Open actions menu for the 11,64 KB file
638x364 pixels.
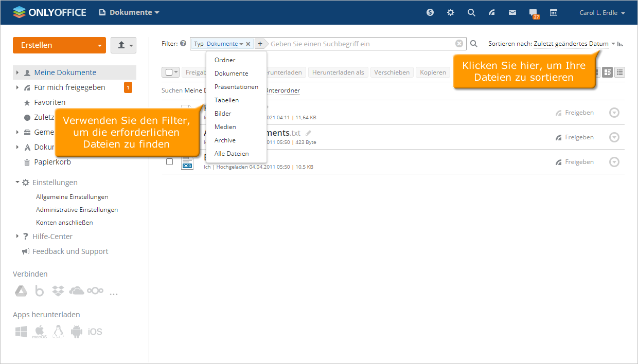[x=614, y=113]
